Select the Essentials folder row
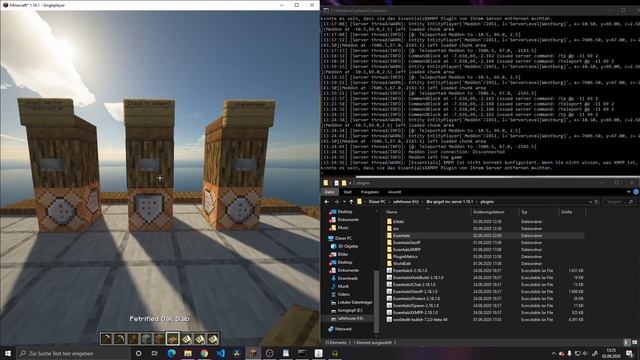 click(485, 236)
